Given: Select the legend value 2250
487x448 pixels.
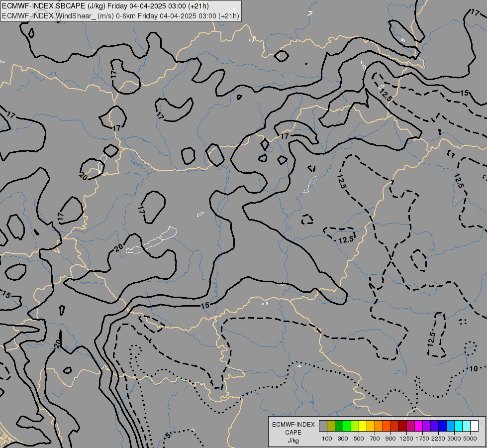Looking at the screenshot, I should pos(438,439).
